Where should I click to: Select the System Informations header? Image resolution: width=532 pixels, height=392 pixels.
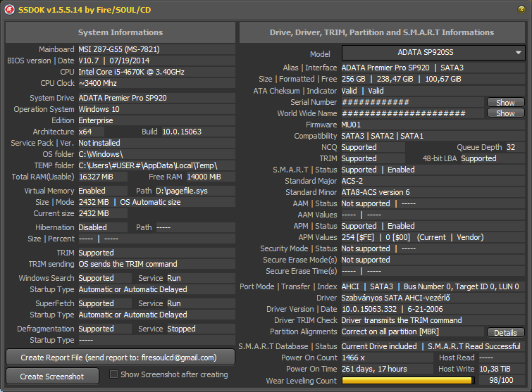coord(120,32)
